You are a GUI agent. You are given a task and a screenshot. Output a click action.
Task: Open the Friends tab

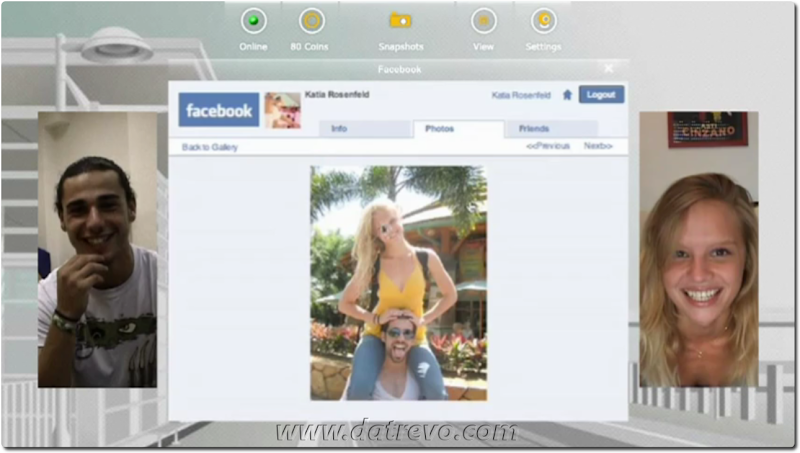tap(552, 129)
